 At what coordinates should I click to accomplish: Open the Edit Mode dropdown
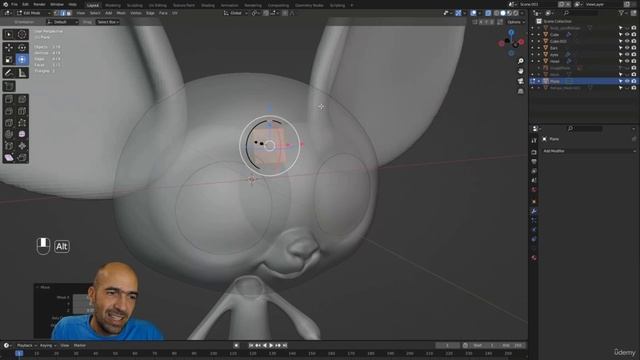33,13
